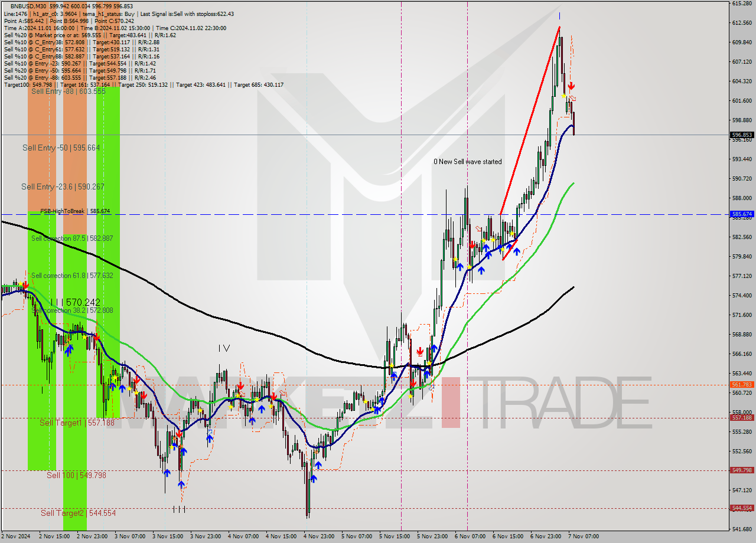The image size is (756, 543).
Task: Click the 552.560 price axis value
Action: pos(742,451)
